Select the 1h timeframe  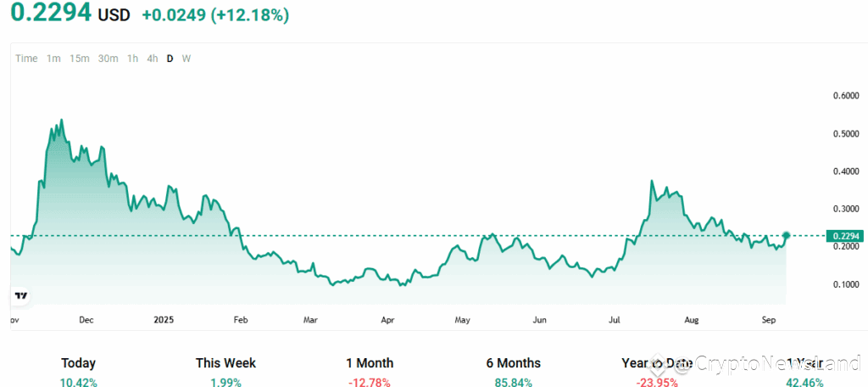[132, 59]
